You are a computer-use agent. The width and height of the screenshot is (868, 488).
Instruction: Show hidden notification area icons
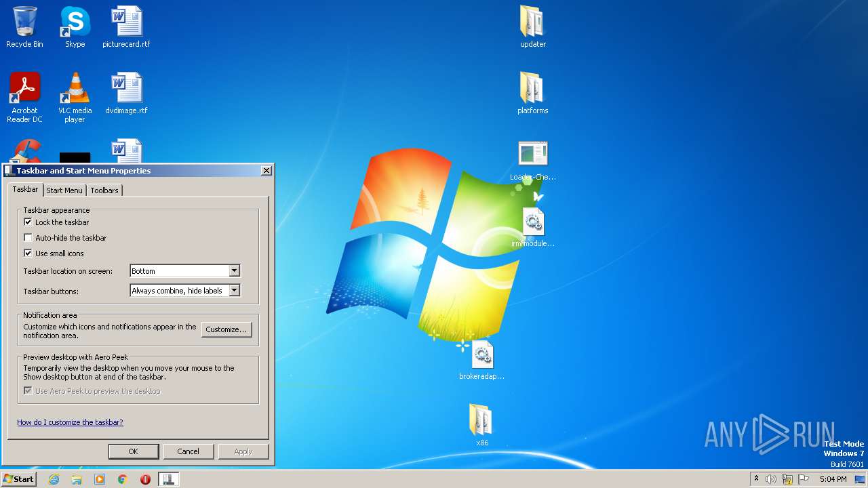click(756, 479)
